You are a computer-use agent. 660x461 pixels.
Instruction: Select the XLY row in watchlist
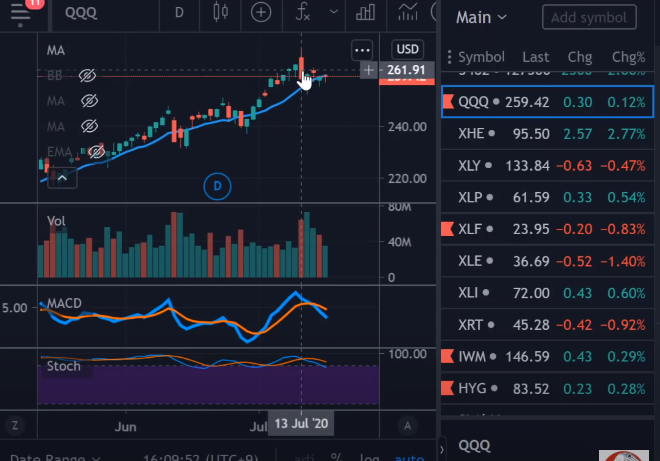[547, 165]
